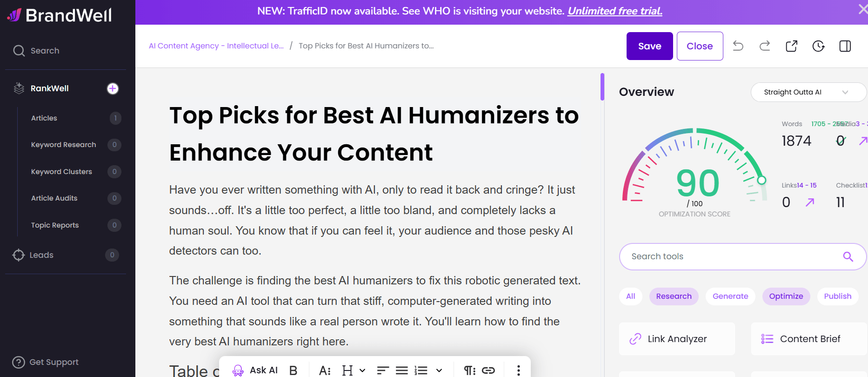
Task: Toggle the Optimize filter chip
Action: (x=786, y=296)
